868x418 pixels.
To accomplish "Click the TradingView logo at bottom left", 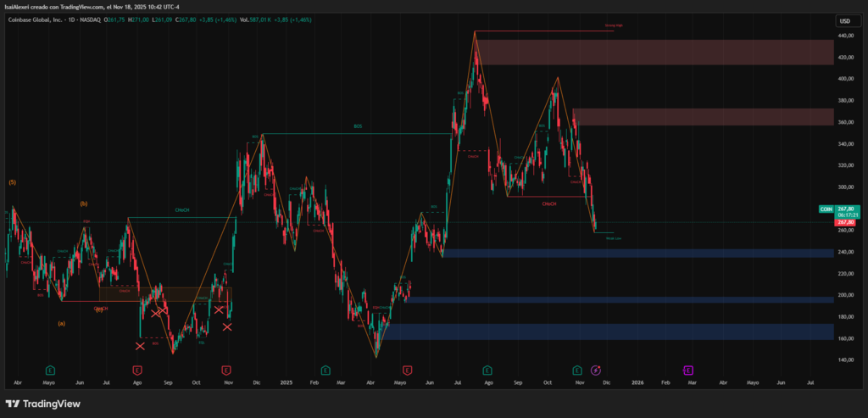I will point(43,404).
